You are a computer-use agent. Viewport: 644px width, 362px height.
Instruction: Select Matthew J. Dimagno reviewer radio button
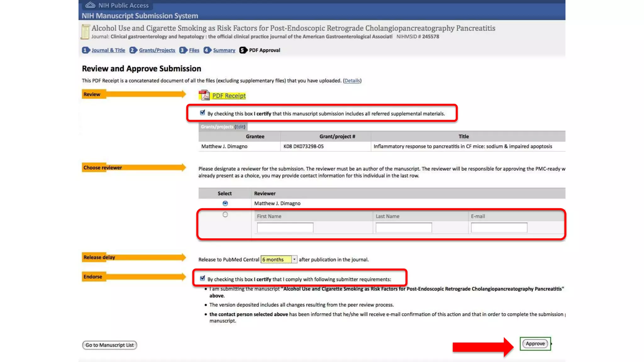pyautogui.click(x=225, y=203)
